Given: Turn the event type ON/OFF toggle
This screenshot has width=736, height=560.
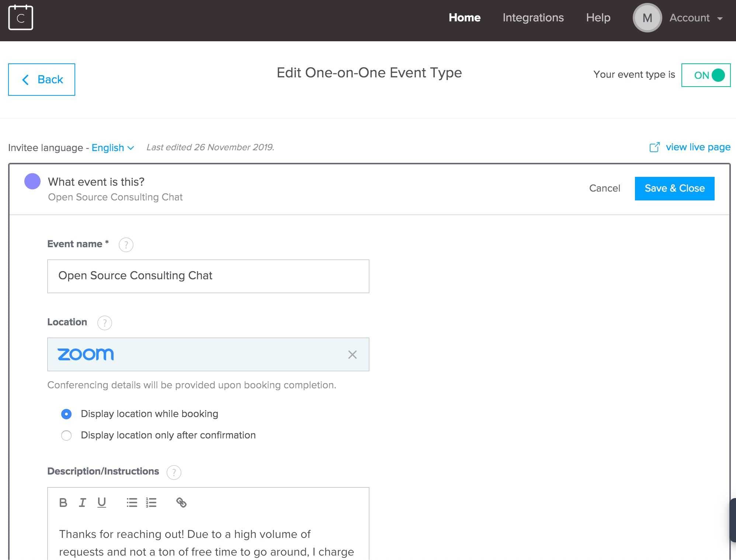Looking at the screenshot, I should pyautogui.click(x=706, y=75).
